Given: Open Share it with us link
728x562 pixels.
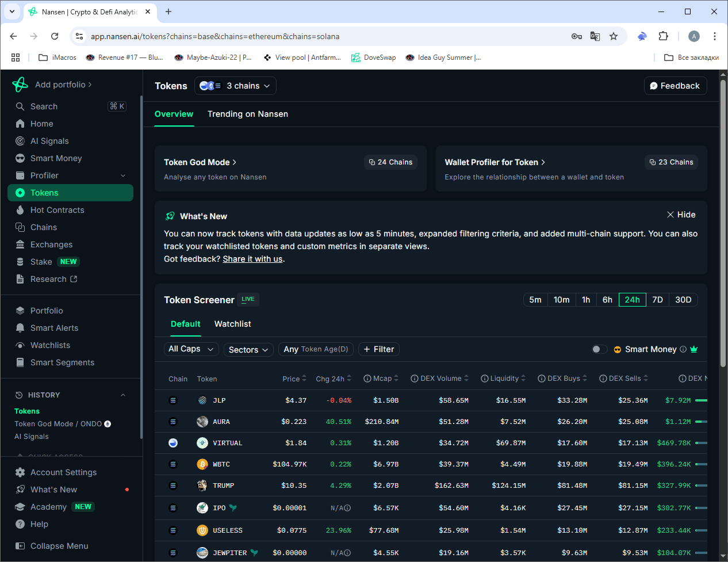Looking at the screenshot, I should coord(252,259).
